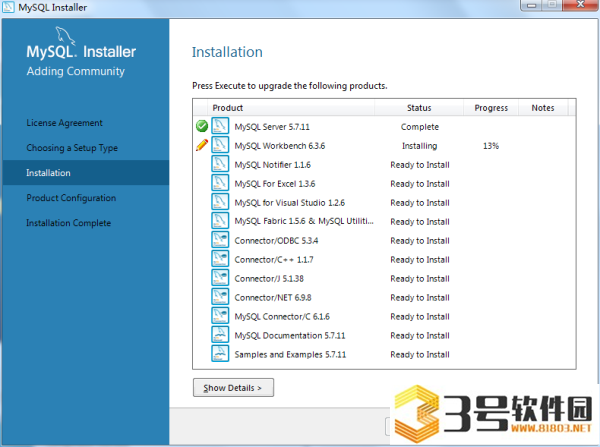Click the green check icon beside MySQL Server
600x447 pixels.
click(x=202, y=126)
